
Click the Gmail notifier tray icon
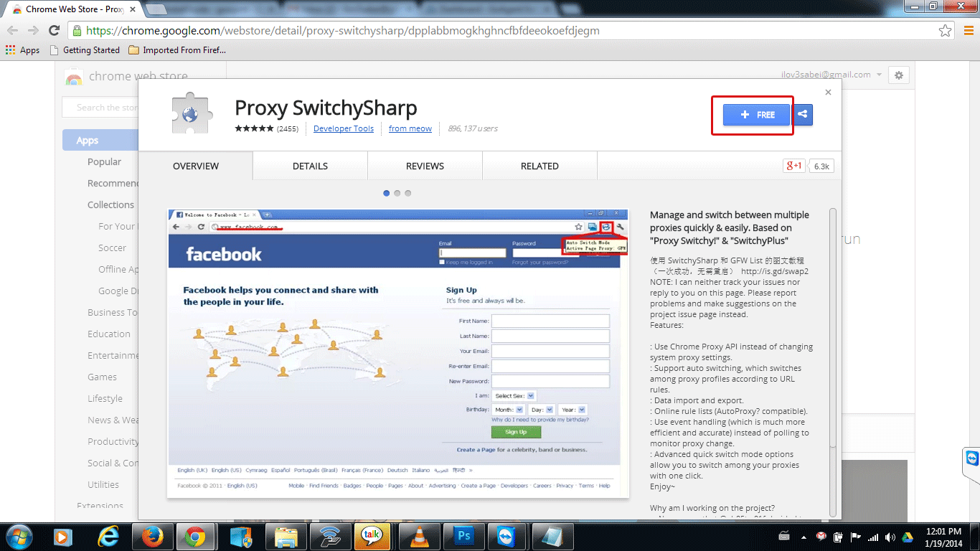point(821,537)
